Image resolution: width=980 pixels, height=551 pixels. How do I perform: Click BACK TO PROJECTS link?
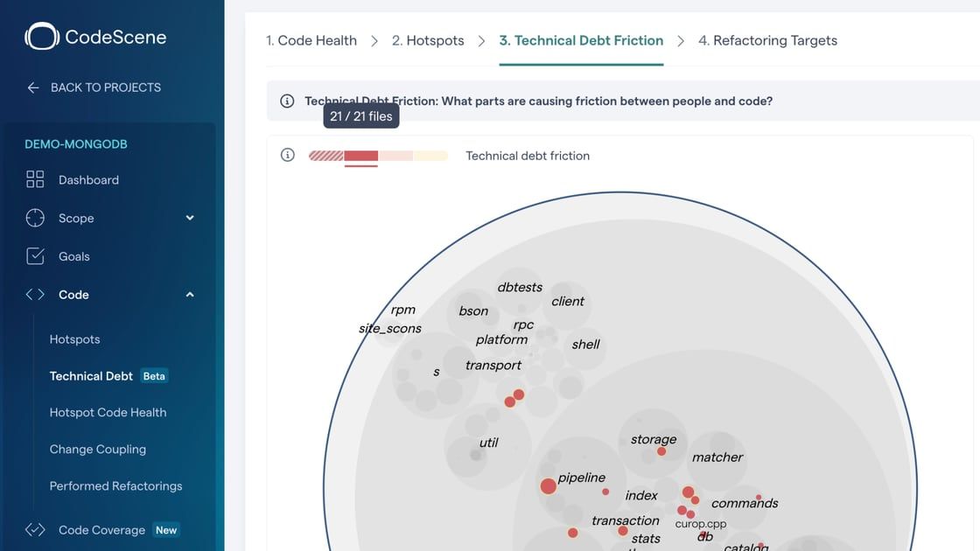click(106, 87)
